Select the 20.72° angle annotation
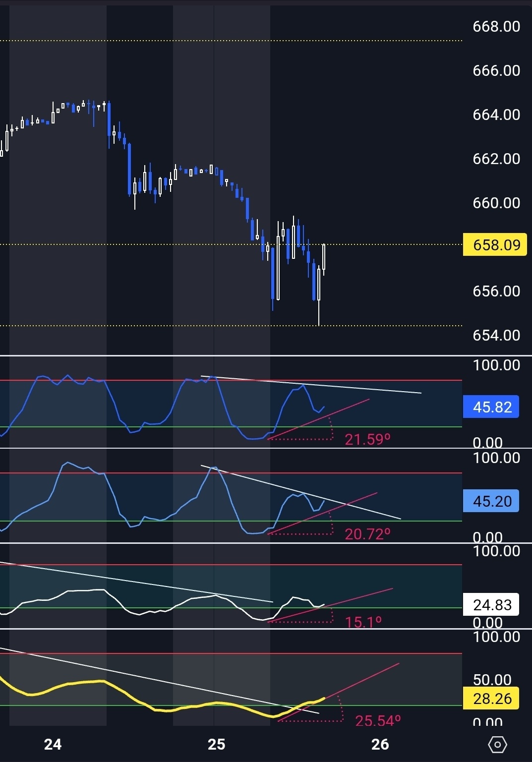Image resolution: width=532 pixels, height=762 pixels. (367, 534)
